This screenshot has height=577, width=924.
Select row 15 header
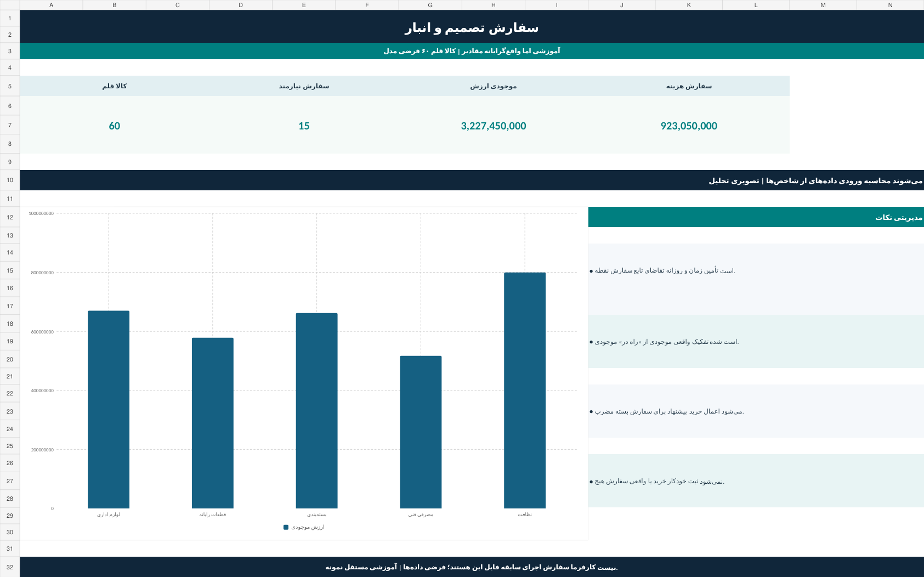10,270
